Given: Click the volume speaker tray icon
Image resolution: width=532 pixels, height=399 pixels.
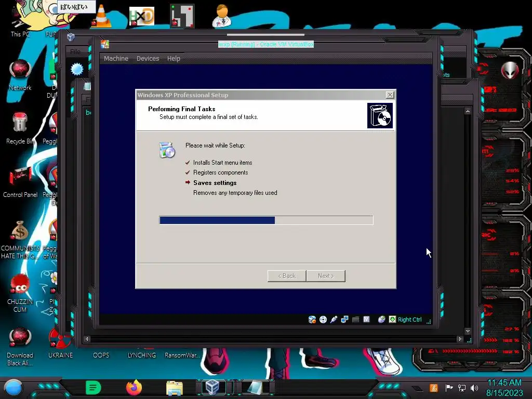Looking at the screenshot, I should [x=474, y=388].
